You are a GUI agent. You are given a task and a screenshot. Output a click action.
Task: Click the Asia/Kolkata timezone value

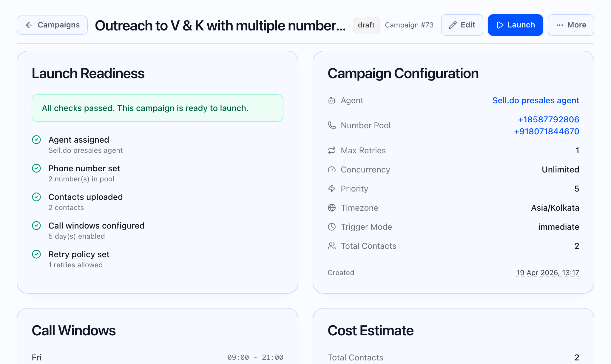point(555,208)
